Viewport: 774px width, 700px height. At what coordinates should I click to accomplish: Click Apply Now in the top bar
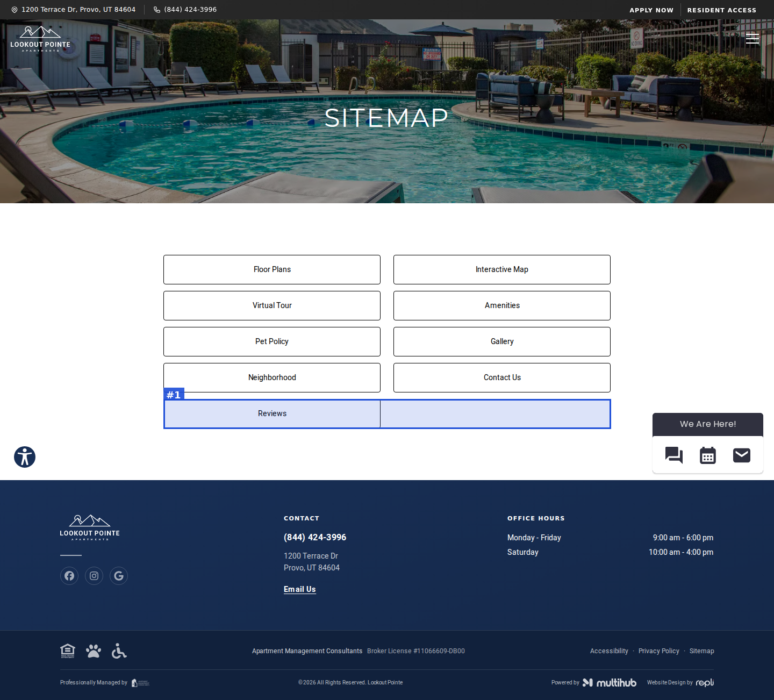pos(651,10)
